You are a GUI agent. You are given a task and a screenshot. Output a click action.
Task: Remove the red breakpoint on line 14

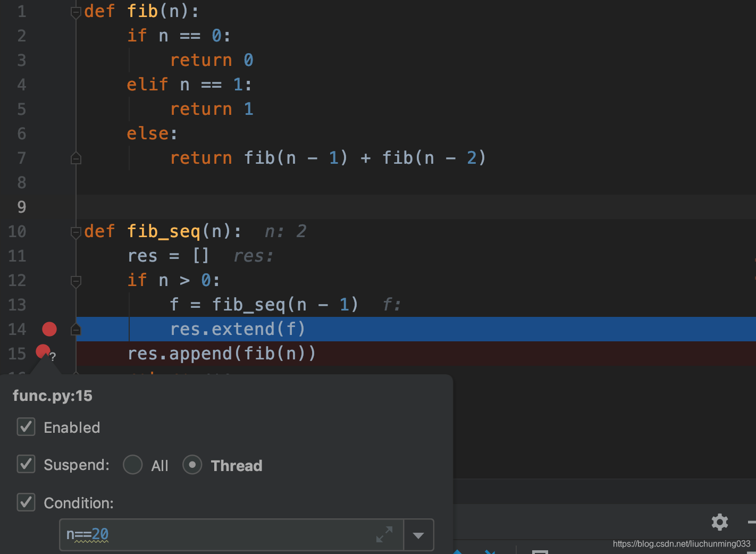coord(49,329)
